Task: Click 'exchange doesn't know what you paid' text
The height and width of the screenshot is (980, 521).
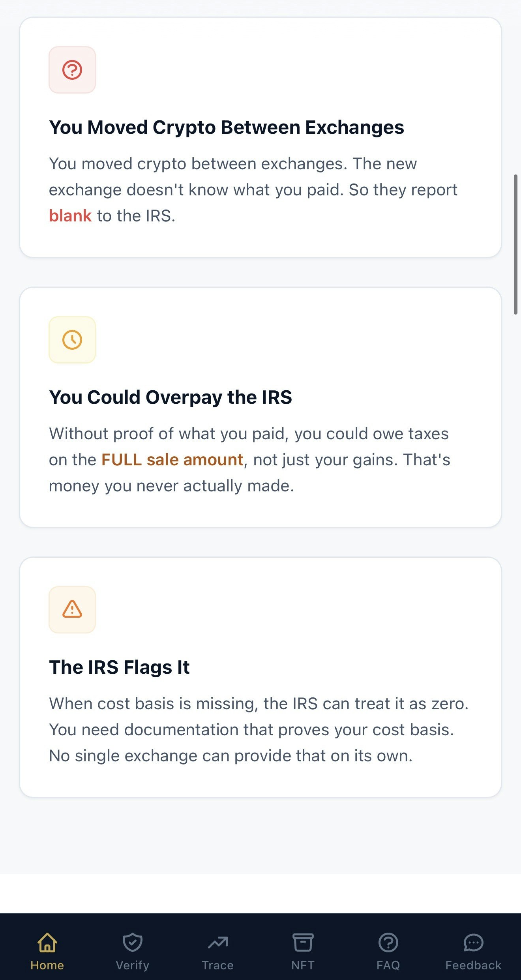Action: pyautogui.click(x=196, y=190)
